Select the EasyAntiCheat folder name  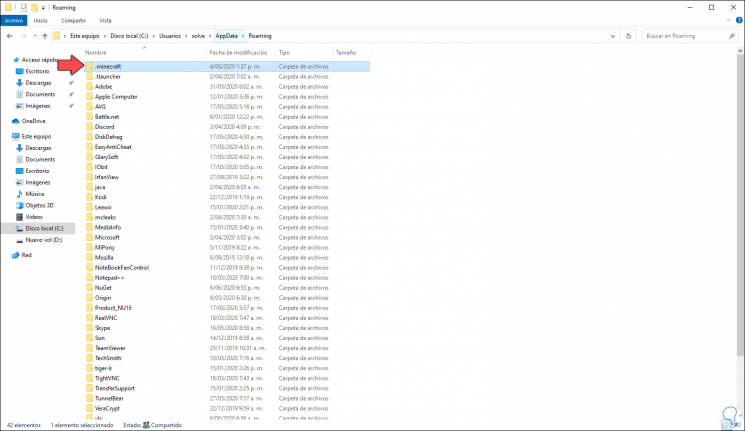click(x=113, y=147)
